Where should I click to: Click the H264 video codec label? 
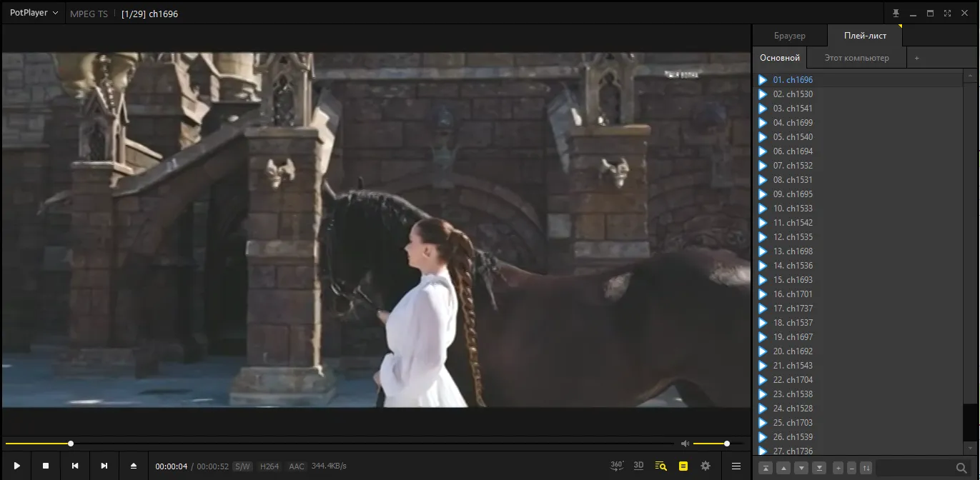pos(269,466)
